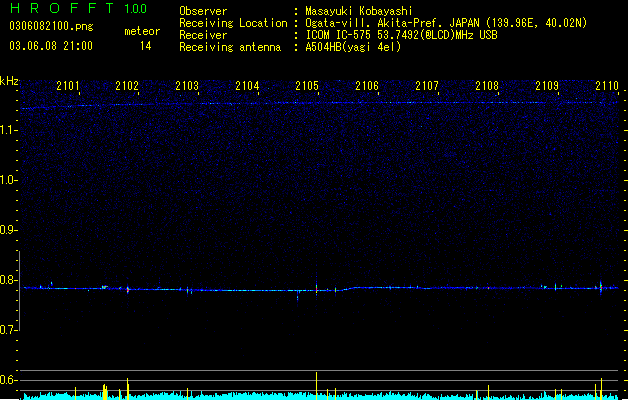
Task: Click time marker 2107
Action: coord(427,86)
